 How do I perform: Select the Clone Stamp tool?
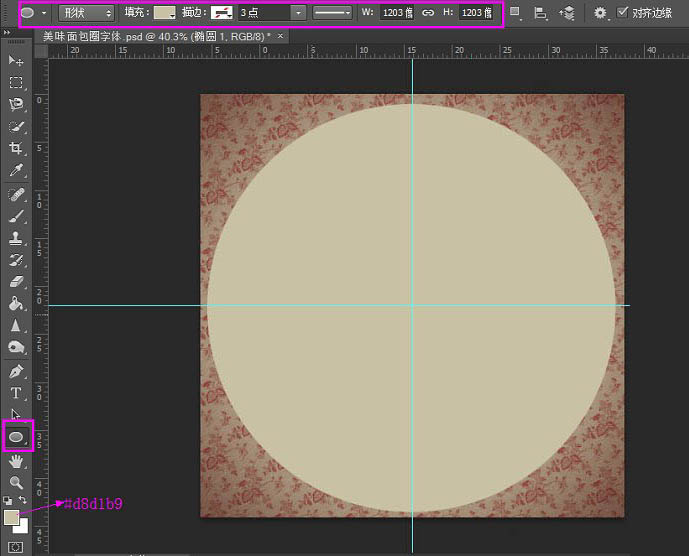click(16, 239)
